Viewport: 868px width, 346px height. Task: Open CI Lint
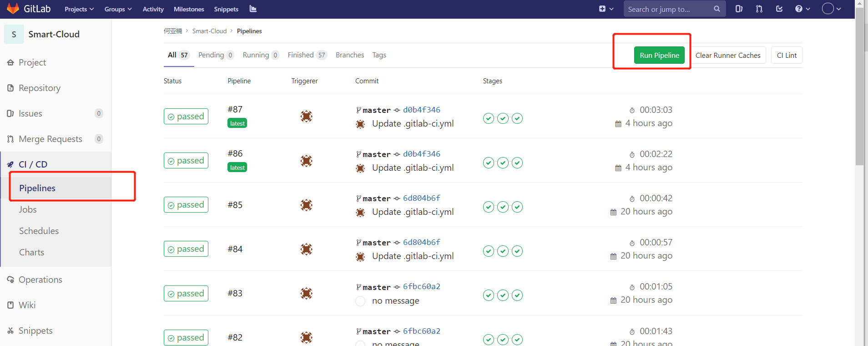[x=787, y=55]
